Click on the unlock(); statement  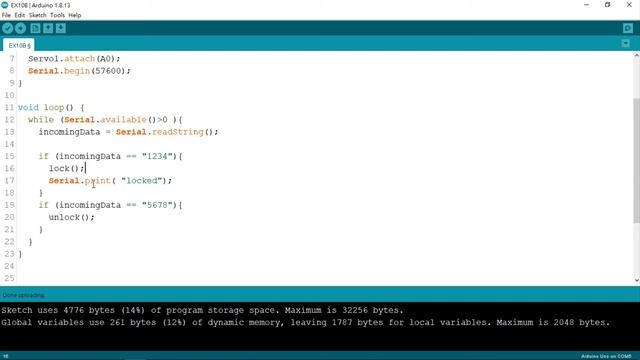71,218
